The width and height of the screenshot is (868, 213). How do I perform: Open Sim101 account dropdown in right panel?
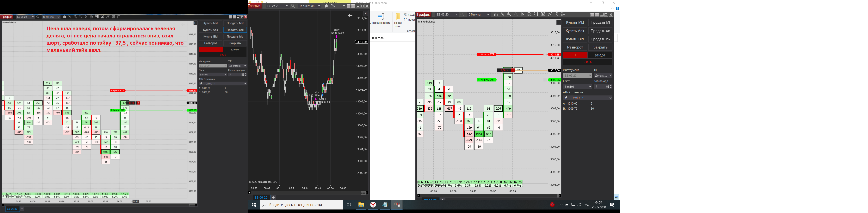(x=578, y=87)
